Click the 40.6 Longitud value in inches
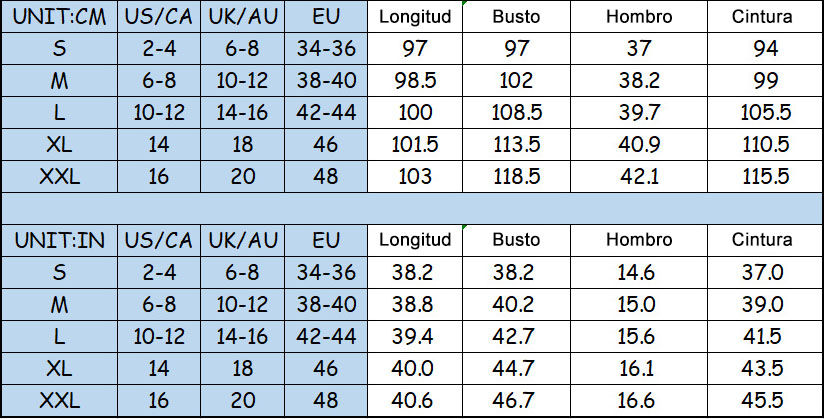The image size is (824, 419). (415, 401)
